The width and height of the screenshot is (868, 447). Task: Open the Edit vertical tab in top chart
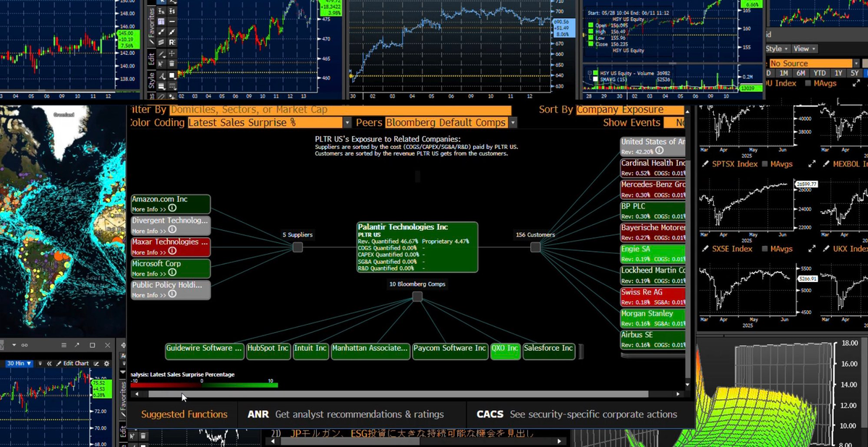tap(151, 59)
